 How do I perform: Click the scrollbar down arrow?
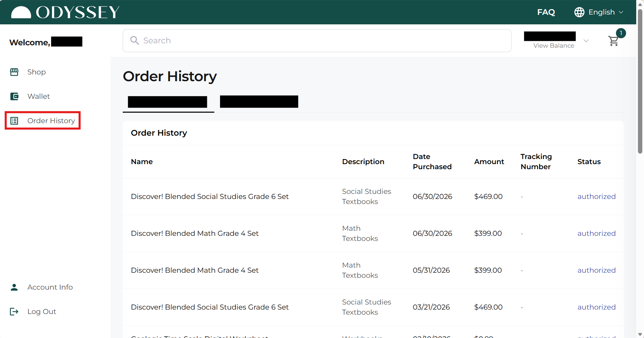pos(640,334)
